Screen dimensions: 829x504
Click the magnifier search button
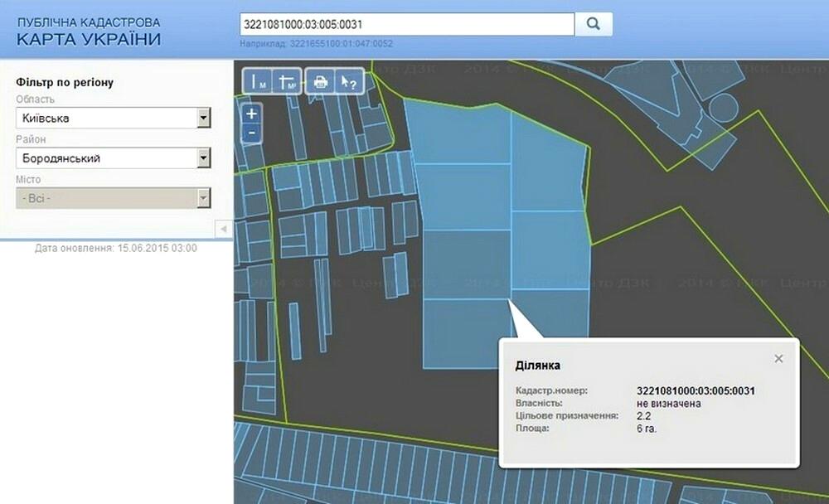tap(594, 24)
